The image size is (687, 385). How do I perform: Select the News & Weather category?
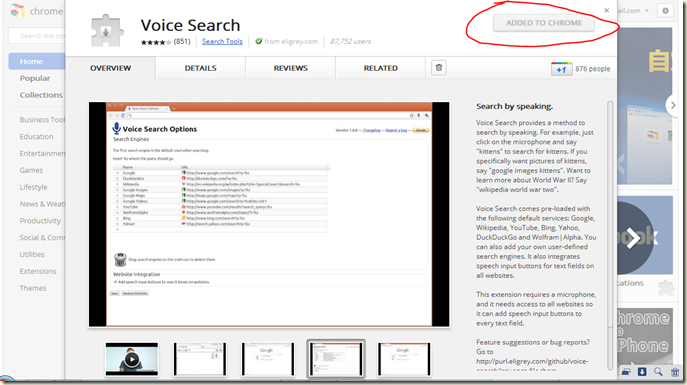pos(42,204)
